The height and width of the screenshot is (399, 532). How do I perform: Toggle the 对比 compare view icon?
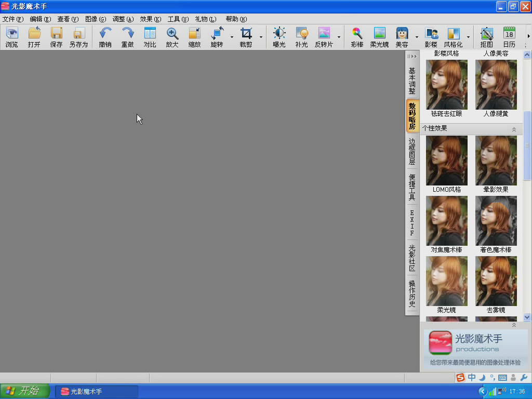click(150, 37)
